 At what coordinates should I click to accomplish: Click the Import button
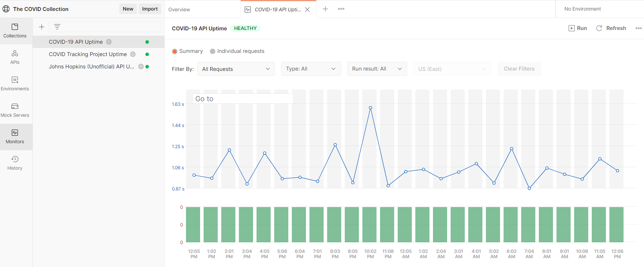(x=150, y=9)
